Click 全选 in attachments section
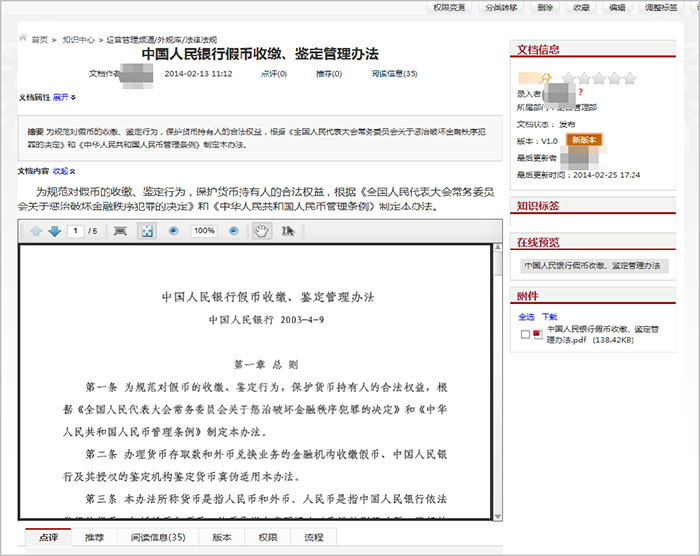The image size is (700, 556). [x=526, y=317]
